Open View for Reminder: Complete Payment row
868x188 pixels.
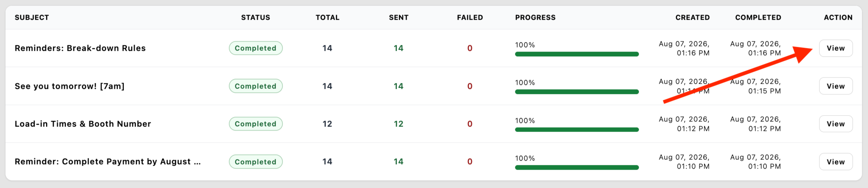[x=836, y=162]
